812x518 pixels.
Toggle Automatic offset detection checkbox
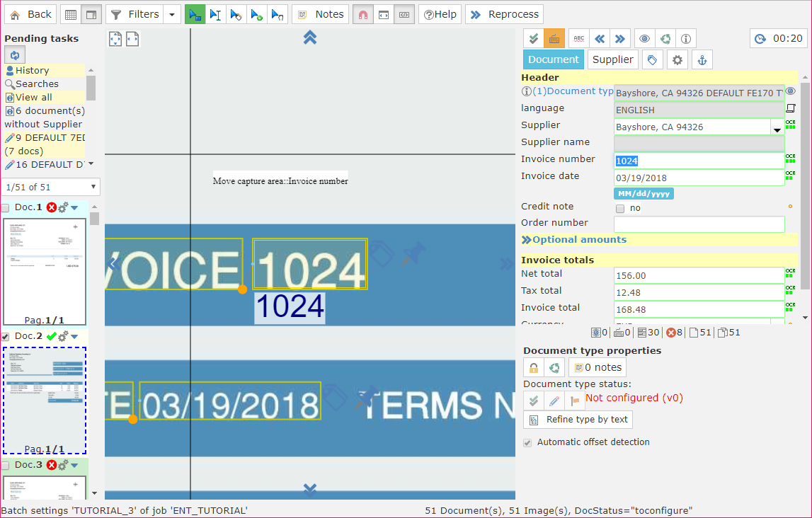(527, 443)
